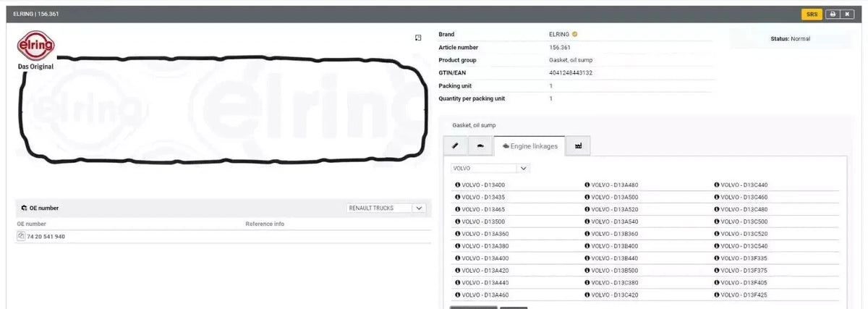Open the vehicle linkages tab with the car icon
868x309 pixels.
[x=480, y=146]
